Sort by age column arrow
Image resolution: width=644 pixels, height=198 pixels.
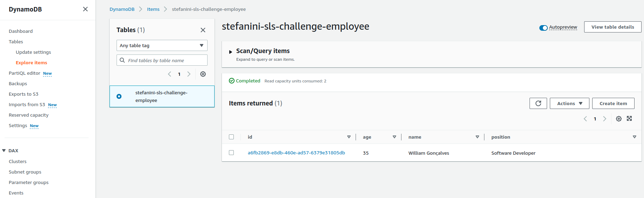[394, 137]
